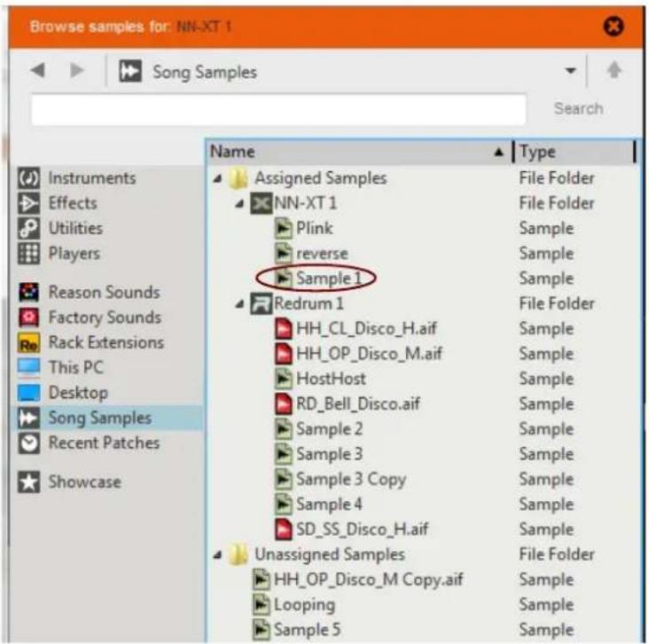Image resolution: width=649 pixels, height=644 pixels.
Task: Click the forward navigation arrow
Action: coord(77,70)
